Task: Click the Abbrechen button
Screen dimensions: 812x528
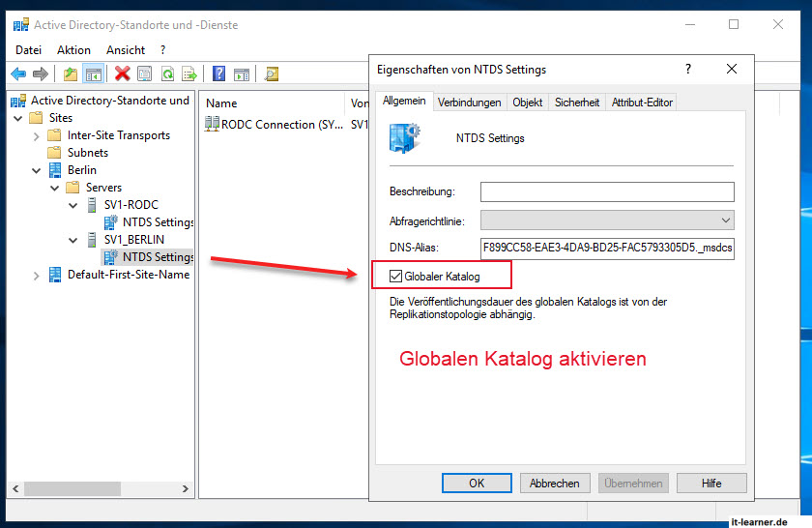Action: 555,483
